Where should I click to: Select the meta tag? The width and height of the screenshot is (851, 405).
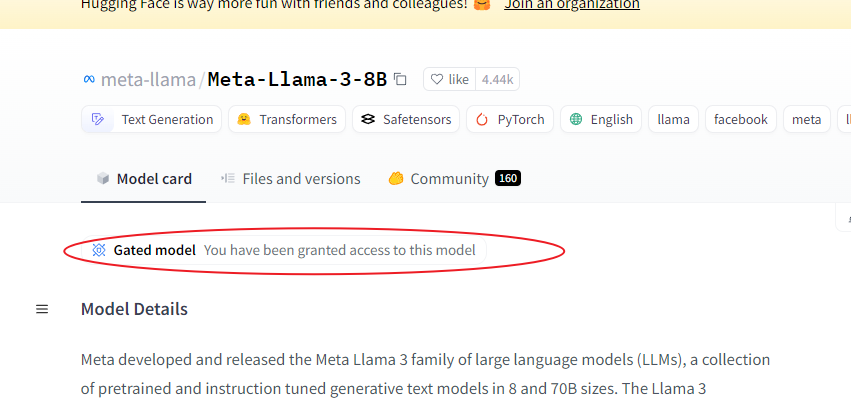tap(806, 119)
